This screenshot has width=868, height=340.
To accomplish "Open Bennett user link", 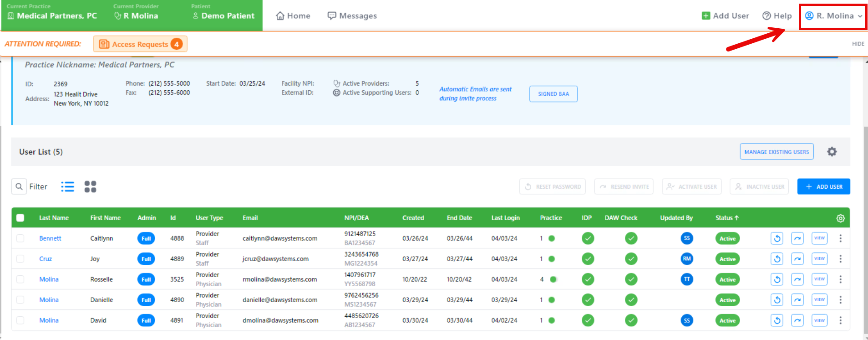I will [x=50, y=238].
